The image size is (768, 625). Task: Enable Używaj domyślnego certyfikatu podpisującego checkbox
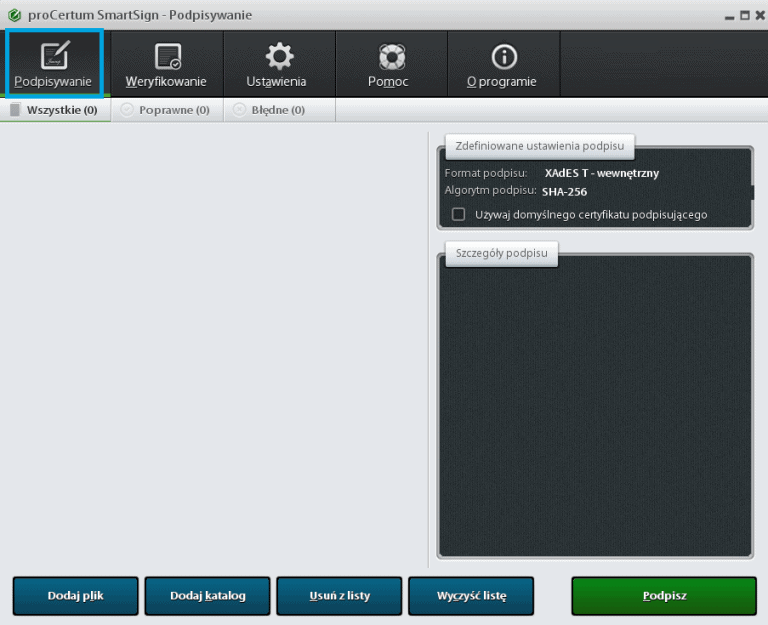point(459,214)
